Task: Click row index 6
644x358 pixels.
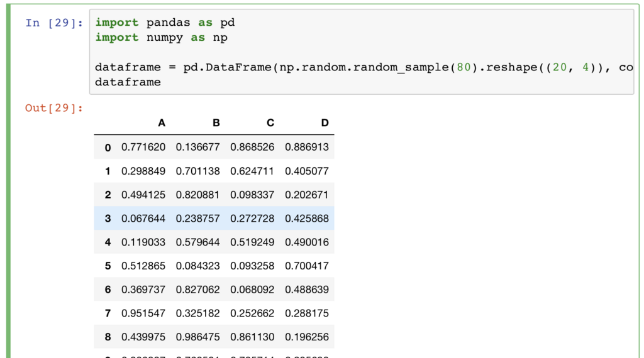Action: tap(108, 290)
